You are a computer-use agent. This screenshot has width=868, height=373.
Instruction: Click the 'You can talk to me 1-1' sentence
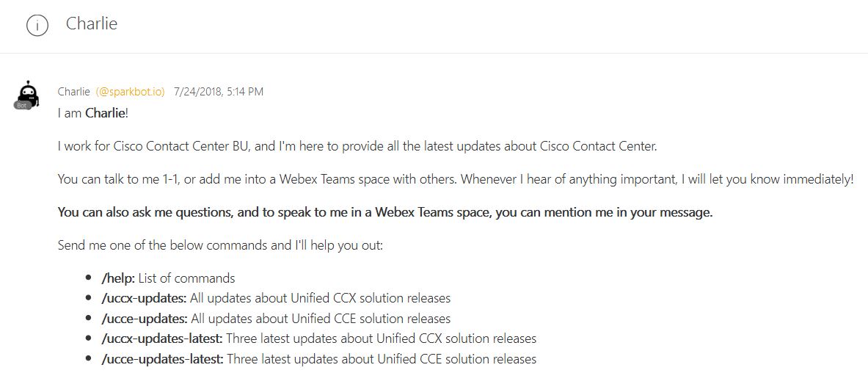455,179
